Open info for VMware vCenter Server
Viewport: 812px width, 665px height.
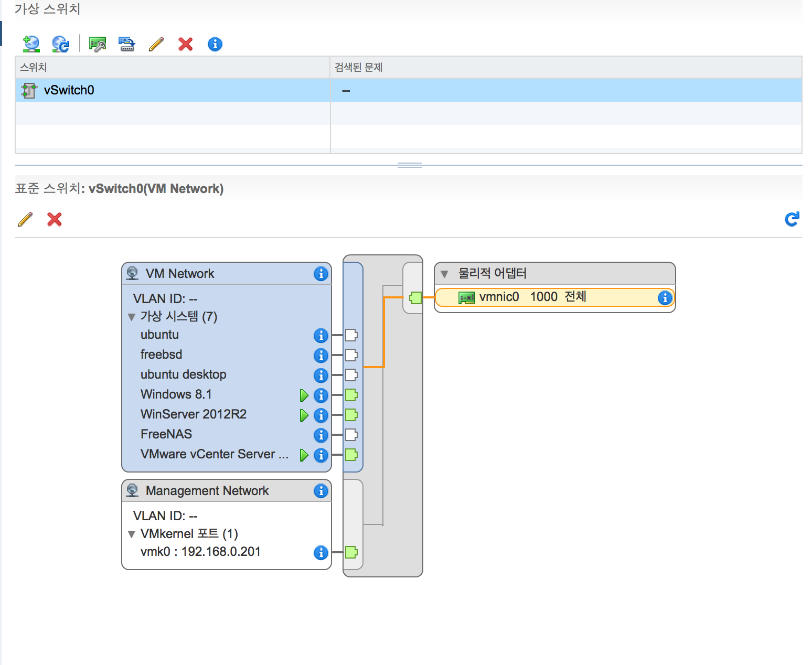coord(321,455)
